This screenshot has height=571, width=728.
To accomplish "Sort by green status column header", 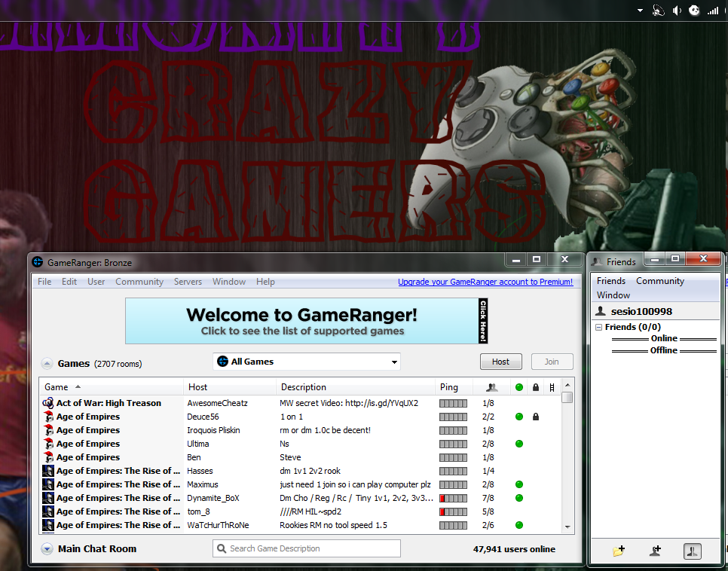I will (519, 387).
